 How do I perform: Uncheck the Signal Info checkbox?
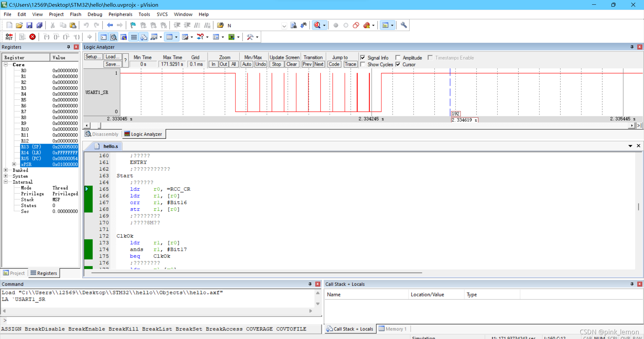point(363,58)
